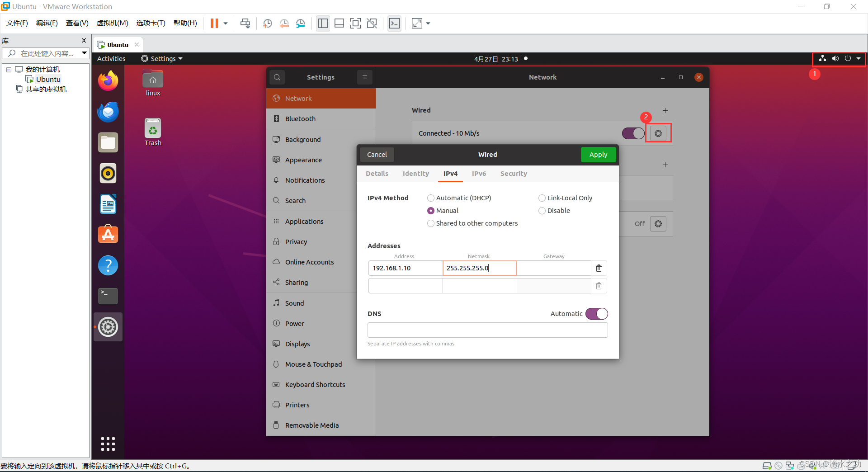Open the snapshot manager
This screenshot has width=868, height=472.
point(301,23)
